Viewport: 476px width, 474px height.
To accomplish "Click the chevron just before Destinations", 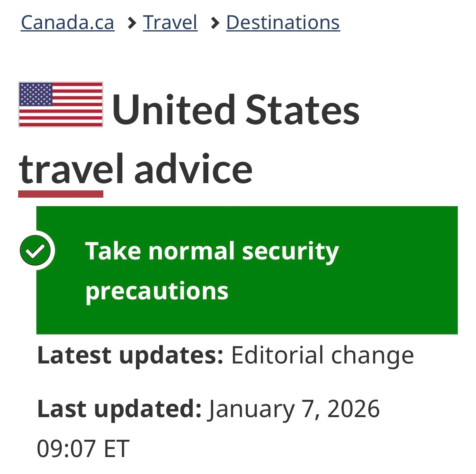I will click(x=214, y=23).
